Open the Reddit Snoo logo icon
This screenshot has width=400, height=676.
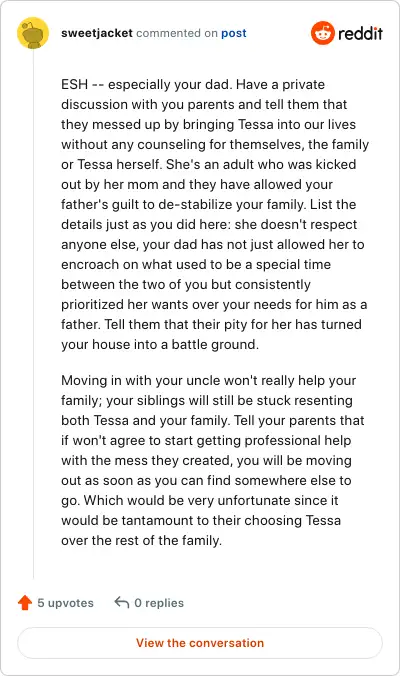[322, 33]
